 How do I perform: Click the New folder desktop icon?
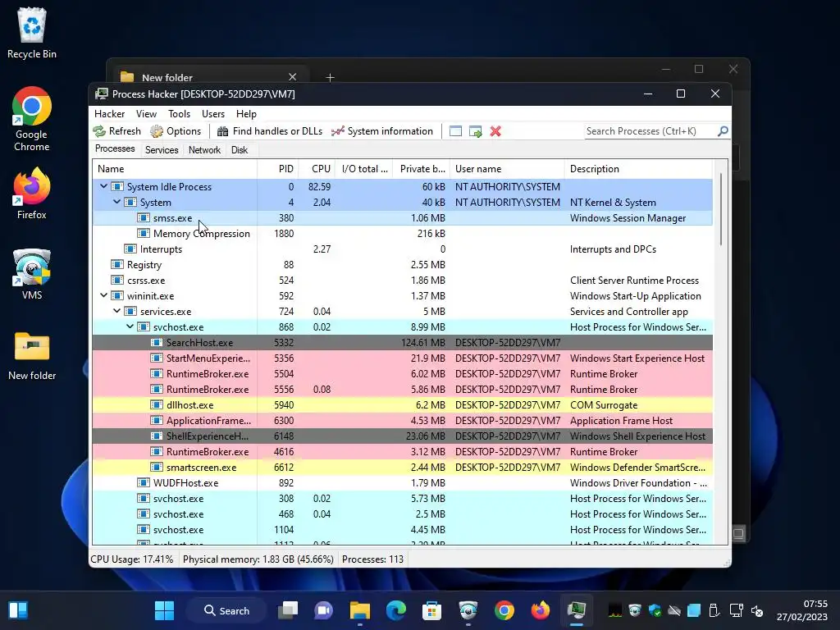tap(32, 356)
